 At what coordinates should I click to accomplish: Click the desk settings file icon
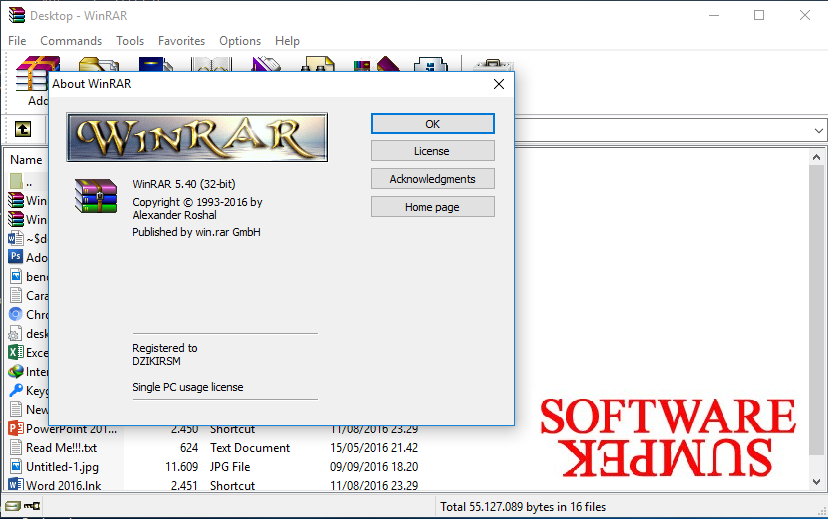point(15,333)
